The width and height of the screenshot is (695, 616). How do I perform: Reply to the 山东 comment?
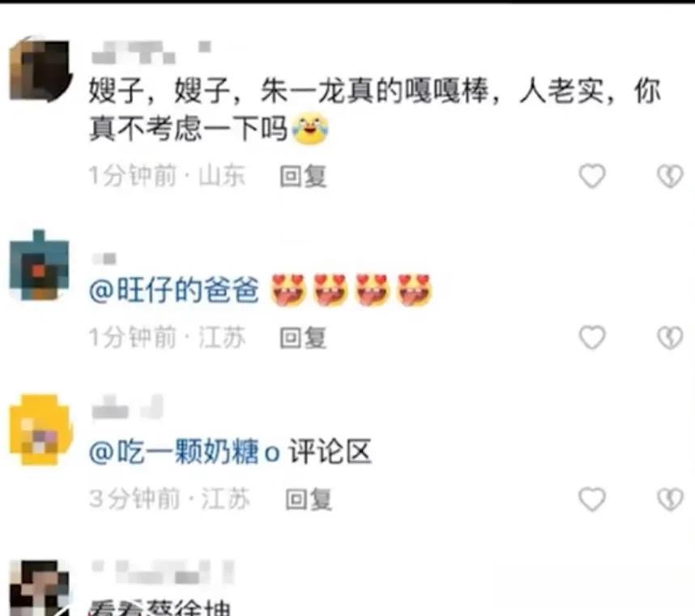303,176
